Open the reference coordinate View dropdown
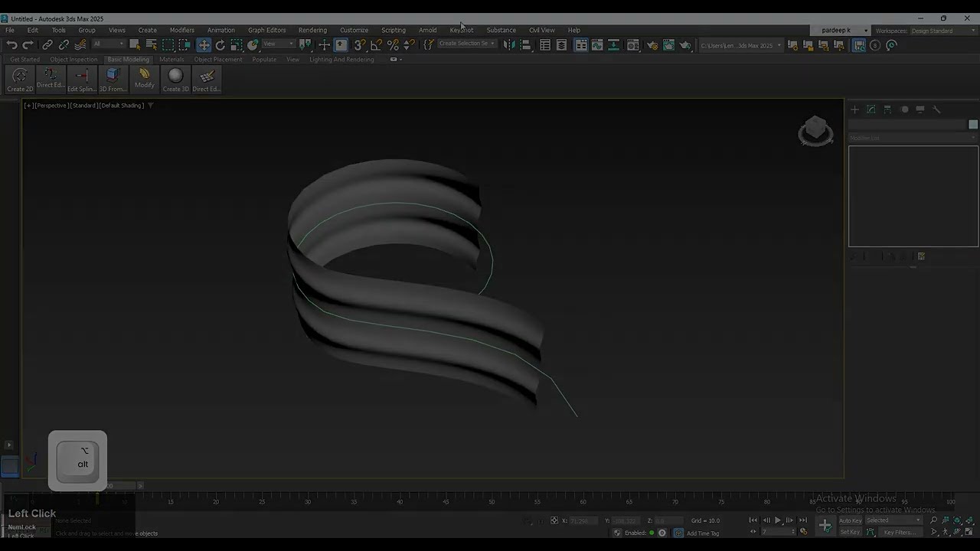 click(x=279, y=44)
